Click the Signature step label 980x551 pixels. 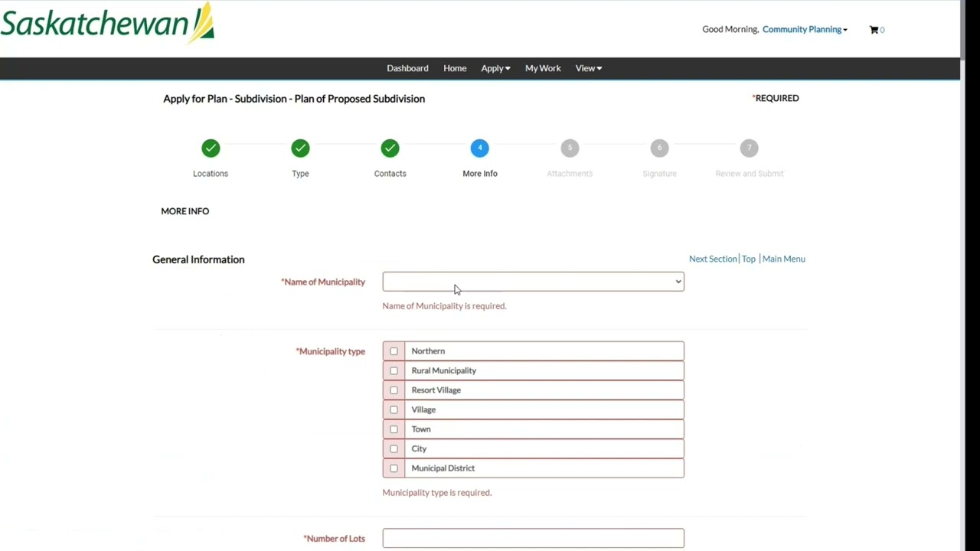pyautogui.click(x=659, y=174)
